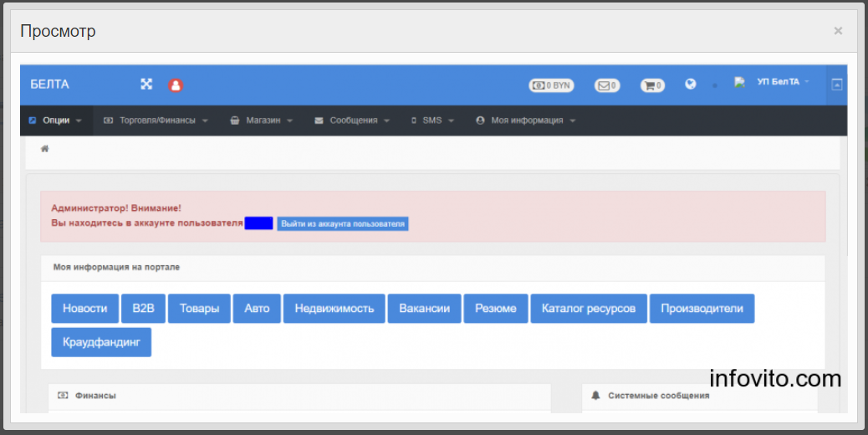Open the Каталог ресурсов button
868x435 pixels.
(x=589, y=308)
